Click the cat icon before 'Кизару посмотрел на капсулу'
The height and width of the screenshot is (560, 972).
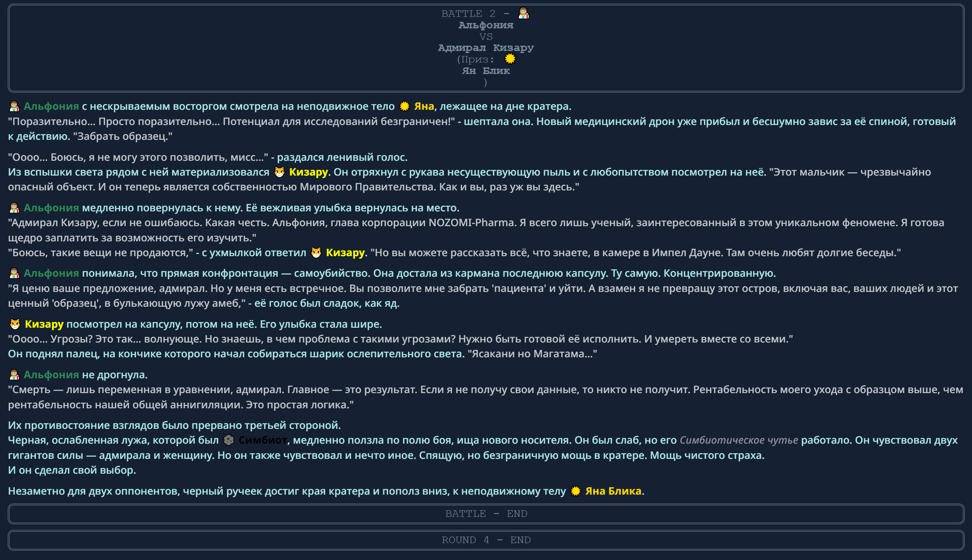15,324
